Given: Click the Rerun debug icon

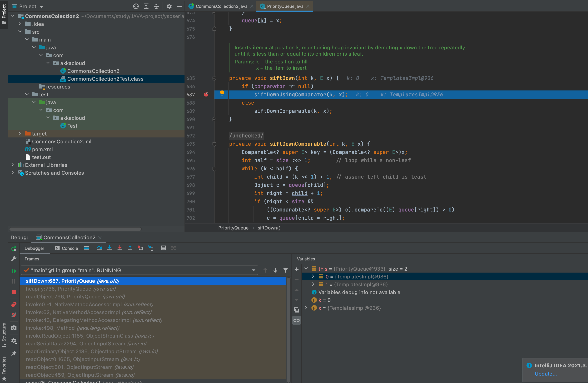Looking at the screenshot, I should (14, 248).
